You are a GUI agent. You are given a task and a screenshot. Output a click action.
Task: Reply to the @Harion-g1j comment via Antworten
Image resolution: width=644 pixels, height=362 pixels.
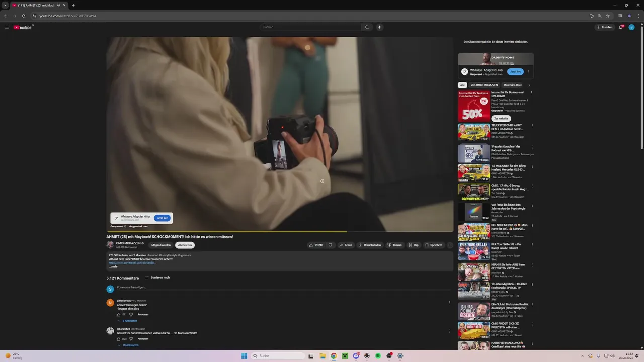(143, 315)
